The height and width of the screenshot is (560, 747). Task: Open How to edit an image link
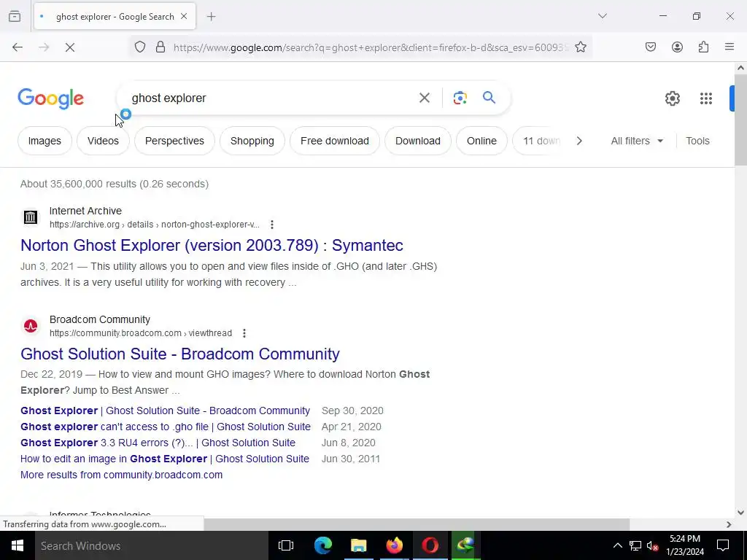pyautogui.click(x=165, y=459)
